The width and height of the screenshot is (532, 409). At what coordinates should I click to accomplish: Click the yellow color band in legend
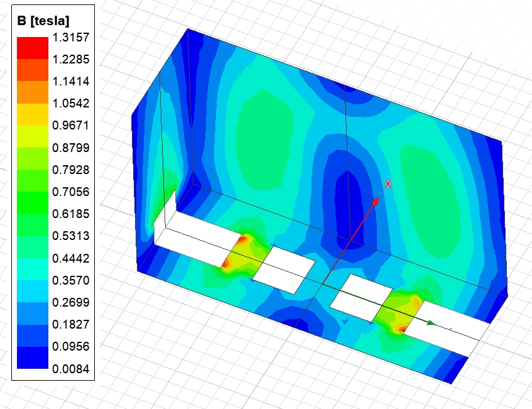(32, 114)
